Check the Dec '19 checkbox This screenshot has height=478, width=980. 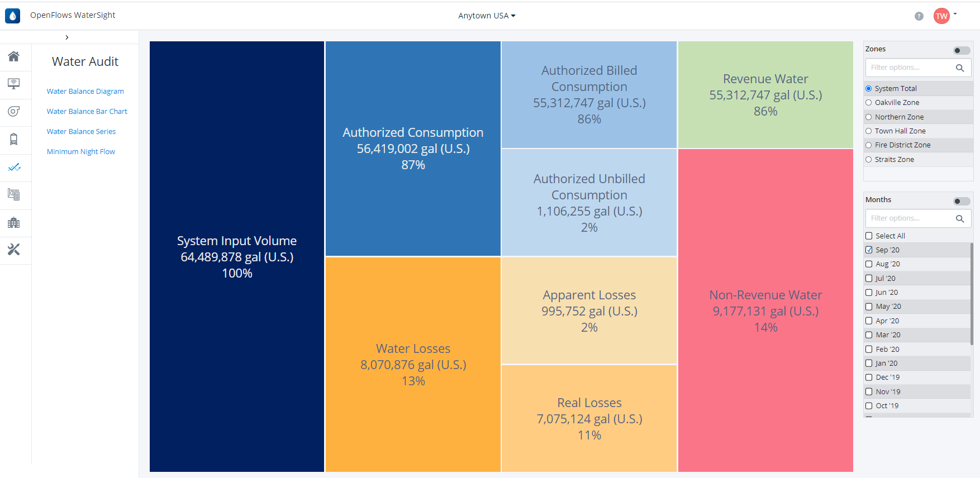[869, 377]
